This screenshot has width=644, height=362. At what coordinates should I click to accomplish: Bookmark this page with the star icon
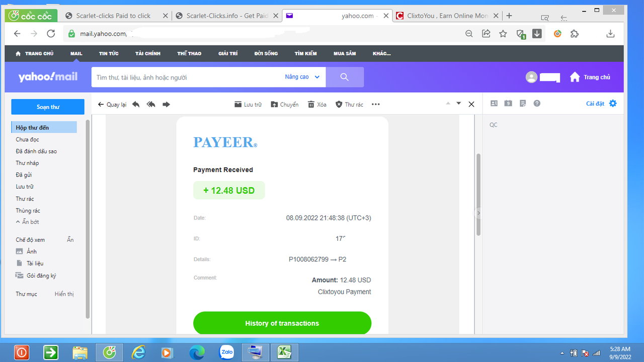[503, 34]
